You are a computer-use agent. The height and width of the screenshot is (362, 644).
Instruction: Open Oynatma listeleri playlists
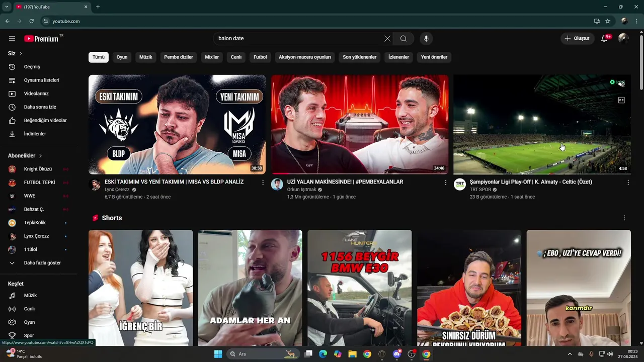[x=40, y=80]
